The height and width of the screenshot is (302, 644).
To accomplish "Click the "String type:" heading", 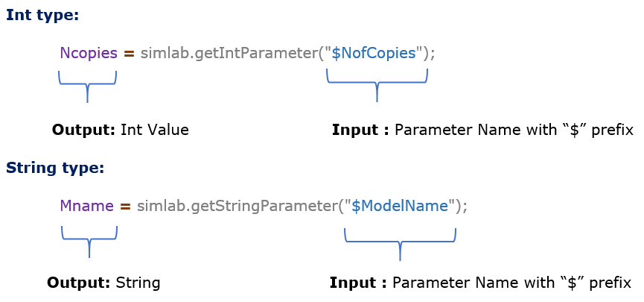I will pyautogui.click(x=54, y=168).
